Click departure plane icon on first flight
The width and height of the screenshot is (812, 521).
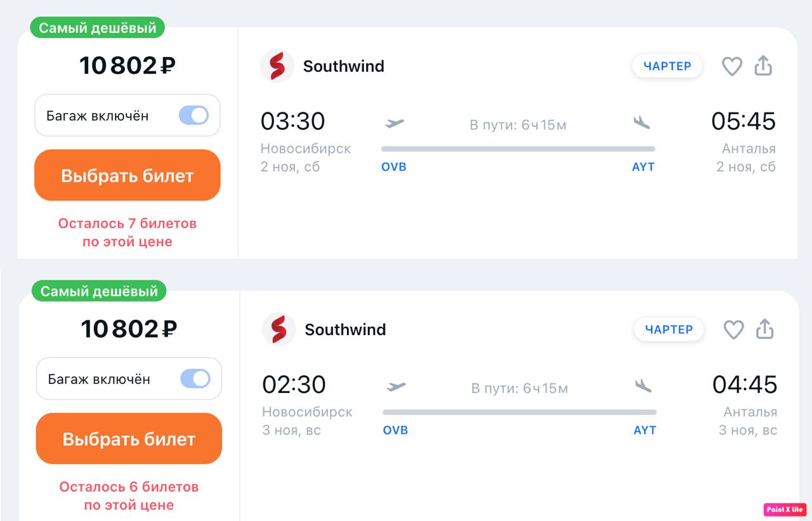[x=395, y=122]
